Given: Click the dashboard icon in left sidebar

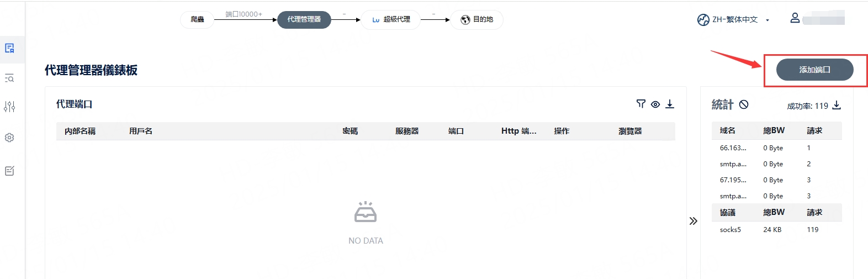Looking at the screenshot, I should click(x=9, y=49).
